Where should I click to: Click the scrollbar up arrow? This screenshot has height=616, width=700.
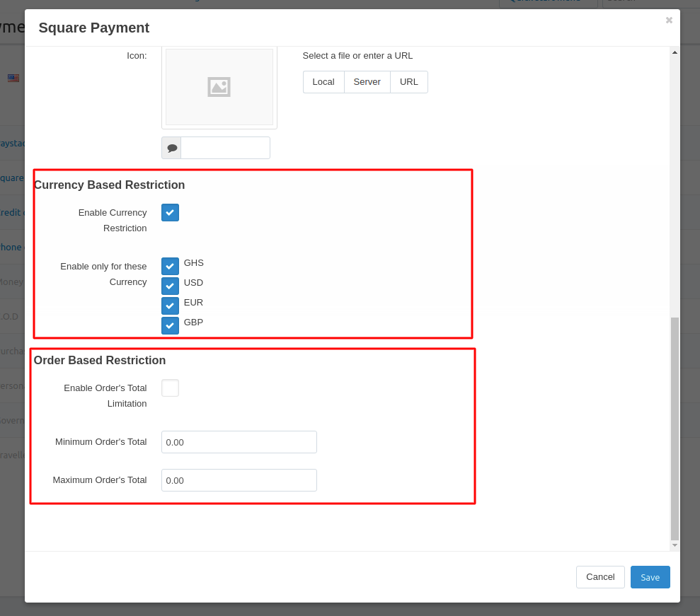point(675,52)
